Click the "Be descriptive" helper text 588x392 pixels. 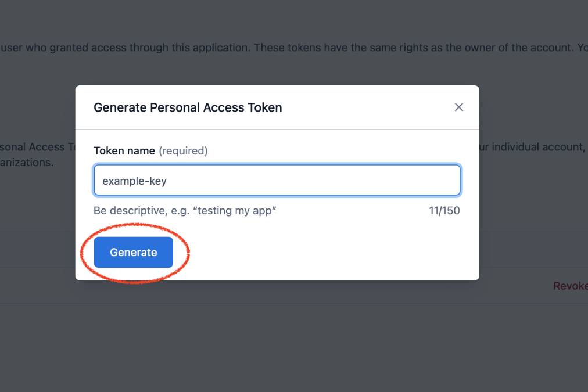pos(185,211)
